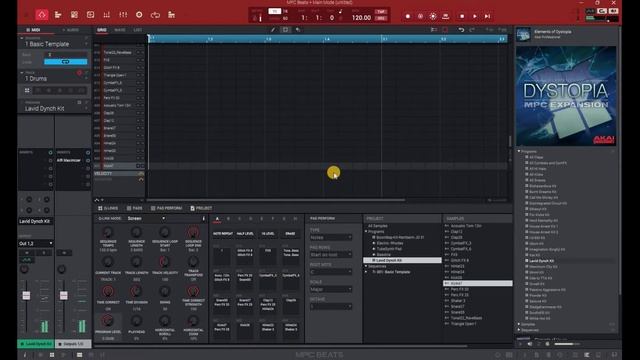Redo the last undone action
Image resolution: width=640 pixels, height=360 pixels.
pos(472,30)
